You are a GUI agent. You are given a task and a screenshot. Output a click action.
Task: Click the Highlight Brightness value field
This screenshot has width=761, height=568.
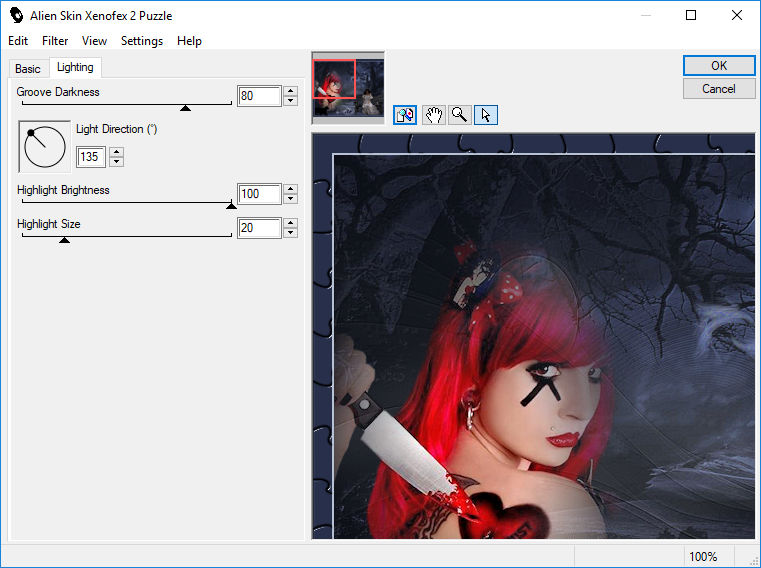[259, 194]
